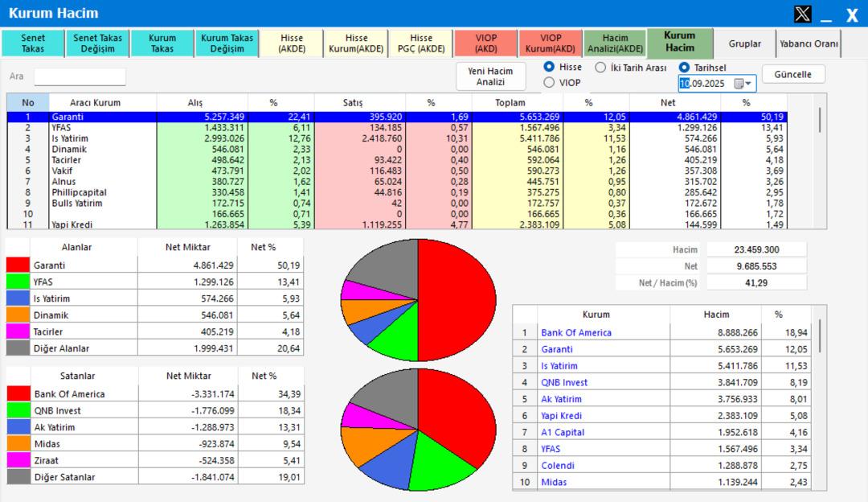Click the magenta Ziraat color swatch
This screenshot has width=868, height=502.
point(18,460)
